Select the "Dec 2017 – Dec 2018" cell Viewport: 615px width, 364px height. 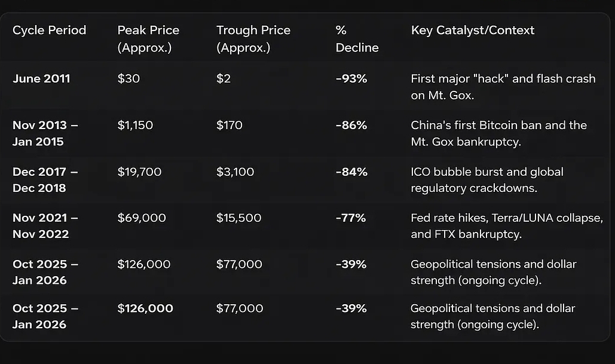[x=45, y=180]
